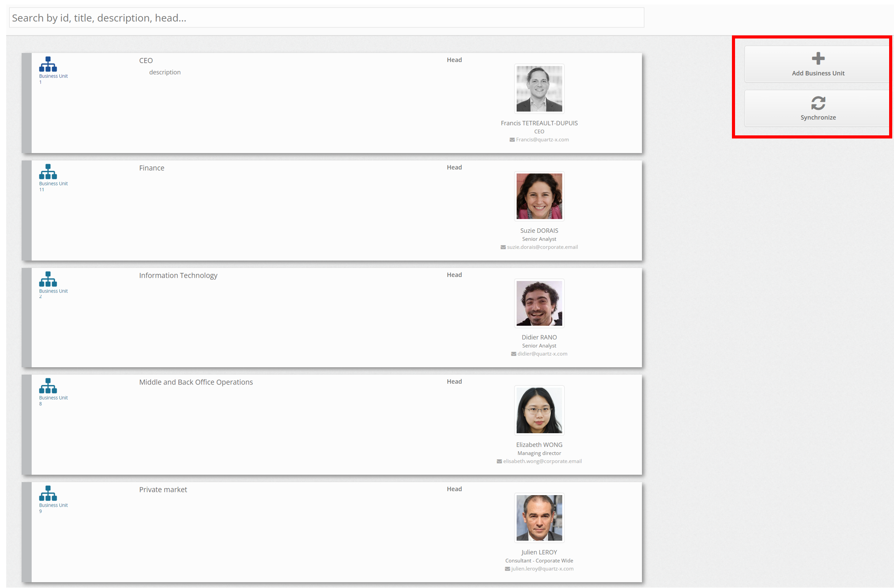894x588 pixels.
Task: Open Francis TETREAULT-DUPUIS profile photo
Action: coord(539,89)
